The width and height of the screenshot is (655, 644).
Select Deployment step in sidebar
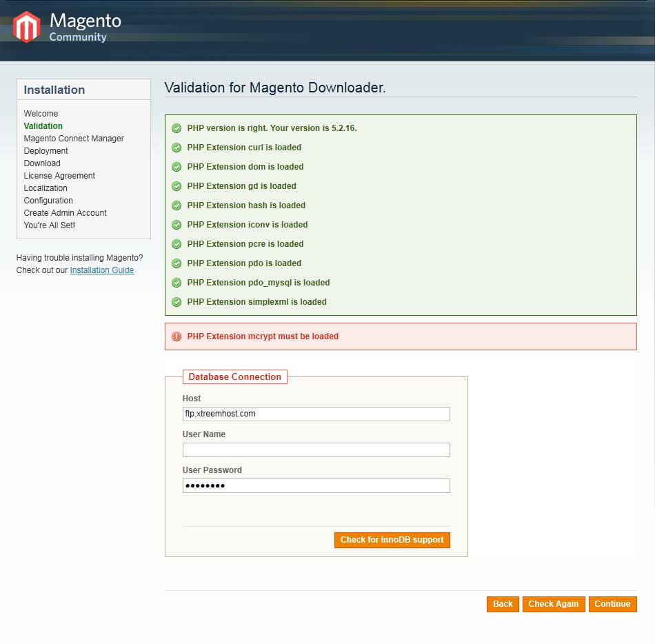(46, 151)
